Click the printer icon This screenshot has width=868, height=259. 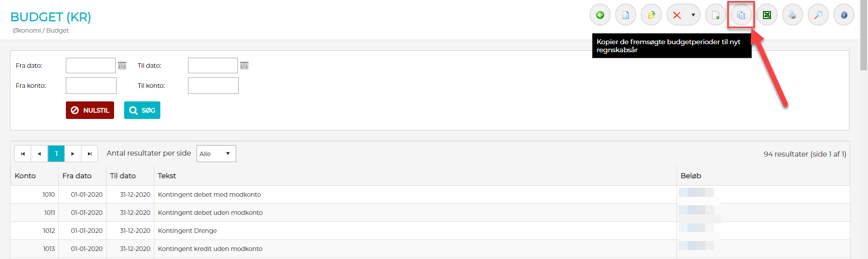pos(793,15)
